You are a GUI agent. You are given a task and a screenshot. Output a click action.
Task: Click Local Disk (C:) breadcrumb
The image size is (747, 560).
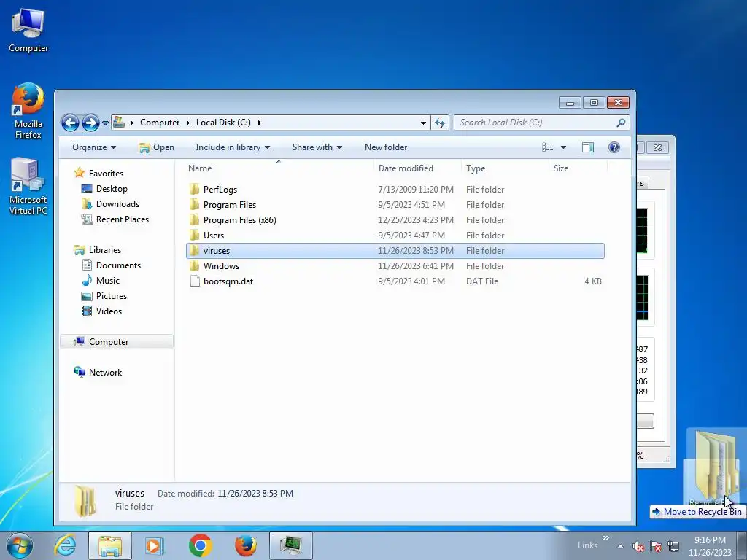pyautogui.click(x=223, y=122)
